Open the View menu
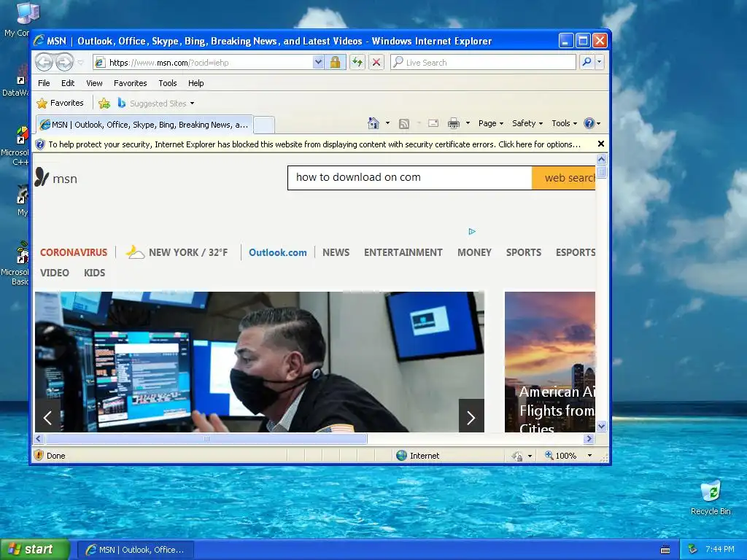Viewport: 747px width, 560px height. [94, 83]
